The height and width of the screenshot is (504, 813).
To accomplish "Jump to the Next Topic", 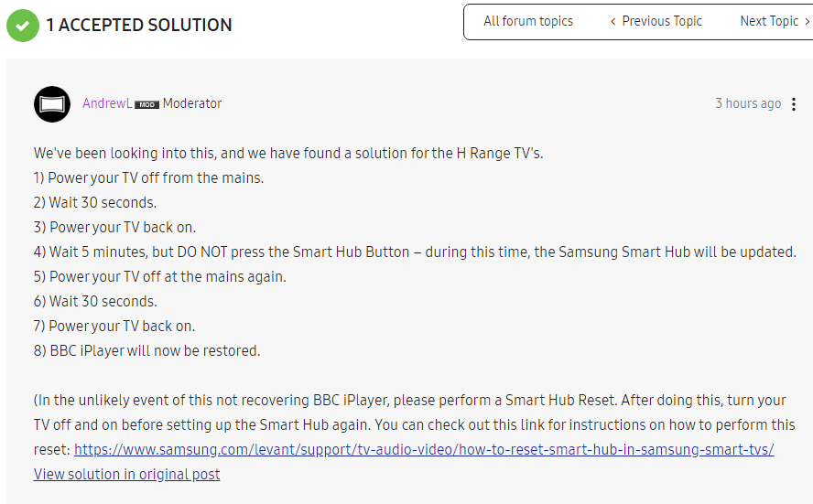I will [x=769, y=21].
